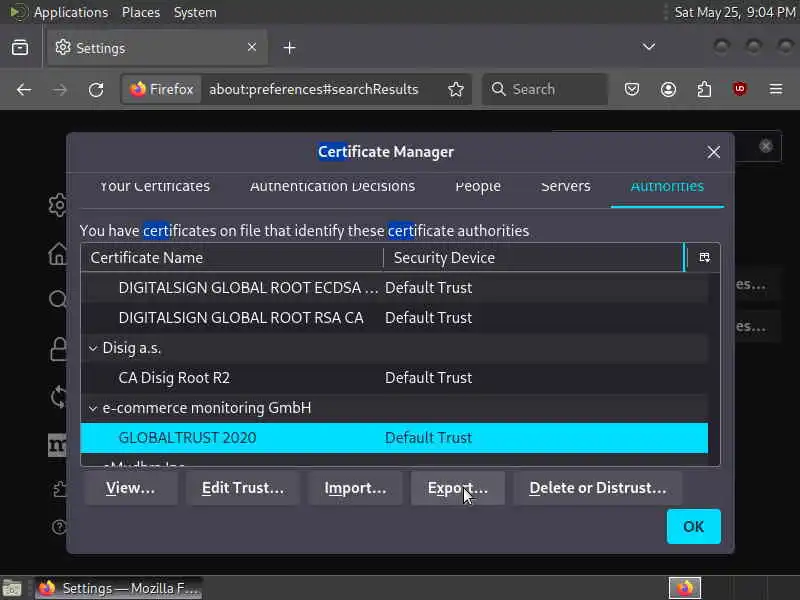Click Delete or Distrust... button
800x600 pixels.
point(597,488)
